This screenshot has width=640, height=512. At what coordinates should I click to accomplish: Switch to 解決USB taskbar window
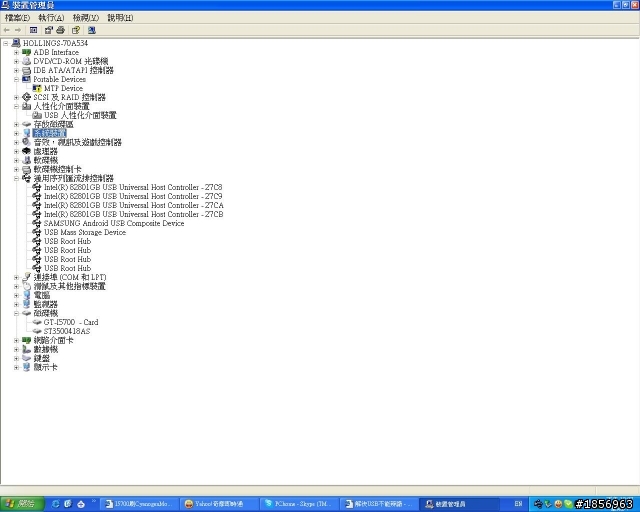(x=378, y=504)
